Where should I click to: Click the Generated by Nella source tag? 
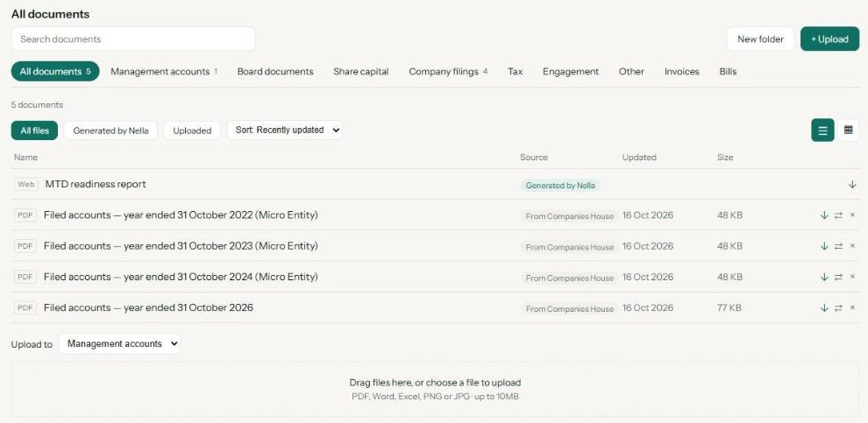coord(560,186)
